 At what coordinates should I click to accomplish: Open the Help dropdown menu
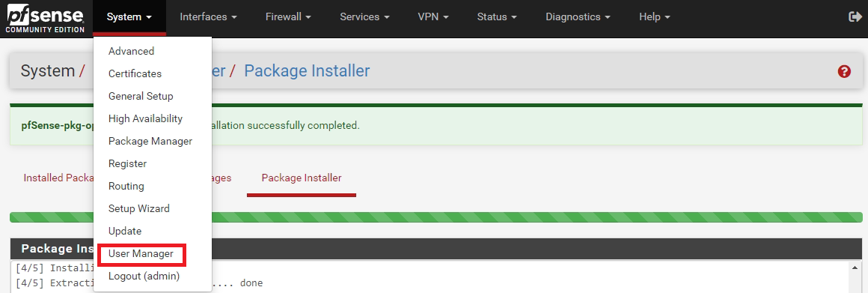[x=654, y=17]
